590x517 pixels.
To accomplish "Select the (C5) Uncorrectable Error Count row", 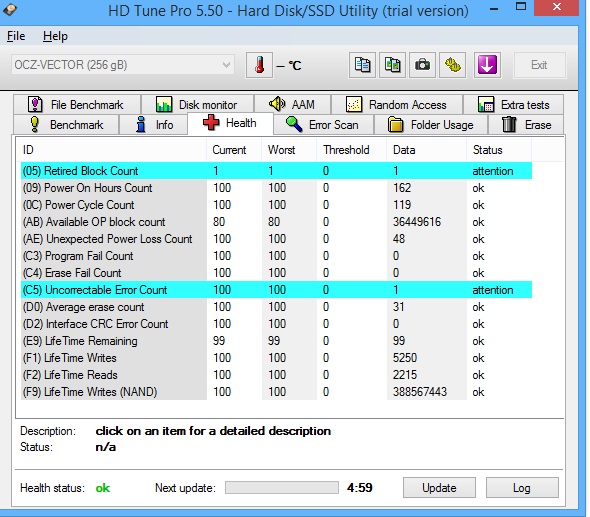I will tap(276, 290).
